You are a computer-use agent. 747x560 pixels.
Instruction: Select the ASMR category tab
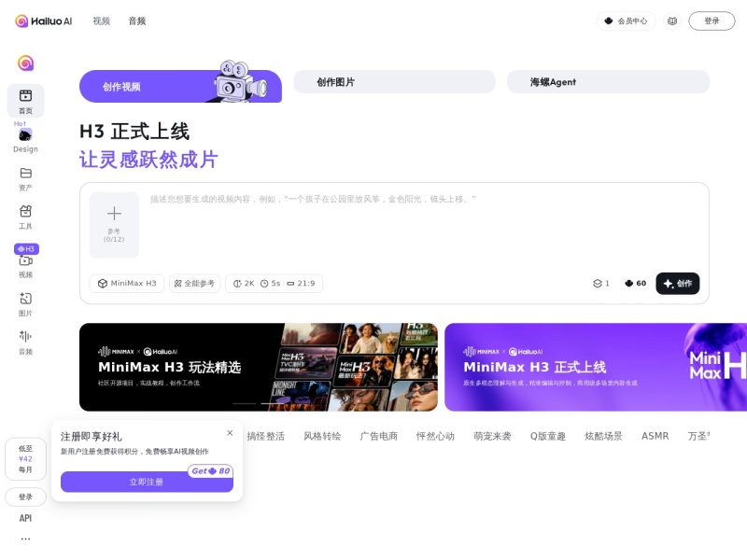pos(655,436)
